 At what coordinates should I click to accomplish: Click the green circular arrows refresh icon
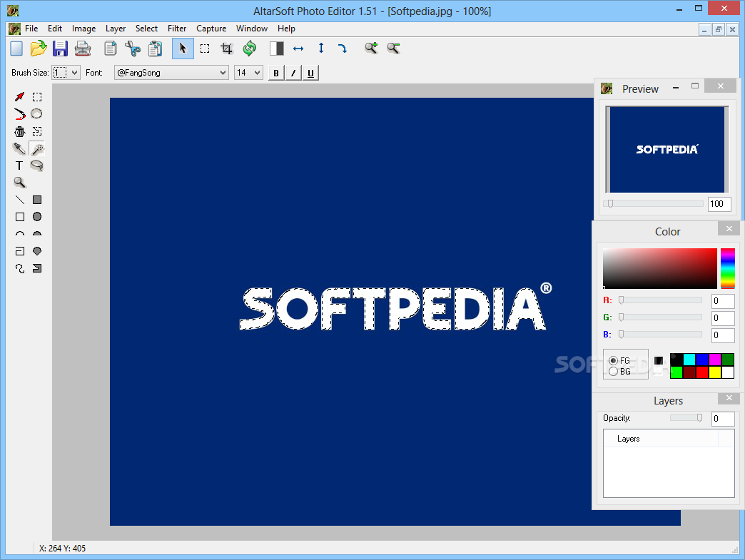pyautogui.click(x=249, y=49)
